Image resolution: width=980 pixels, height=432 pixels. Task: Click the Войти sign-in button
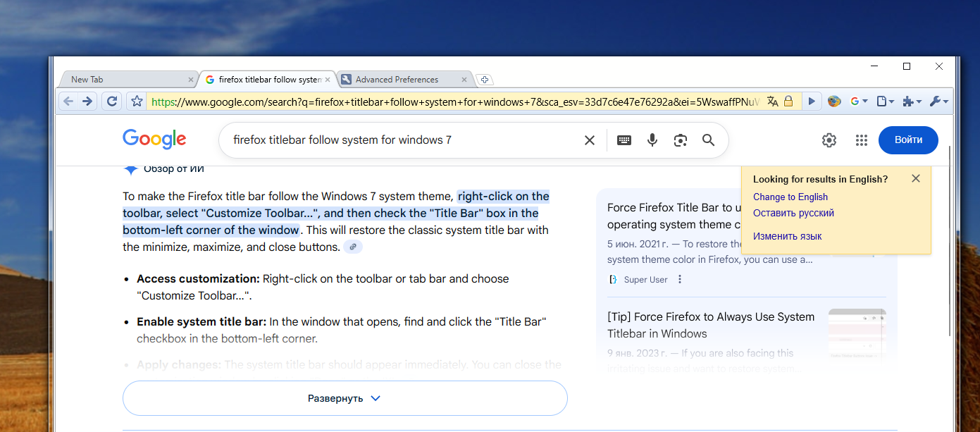pyautogui.click(x=908, y=140)
